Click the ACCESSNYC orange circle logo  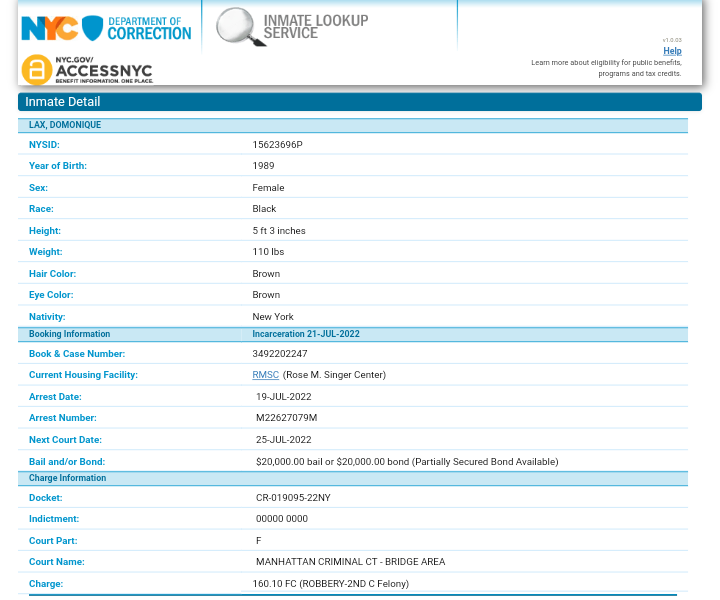(37, 70)
